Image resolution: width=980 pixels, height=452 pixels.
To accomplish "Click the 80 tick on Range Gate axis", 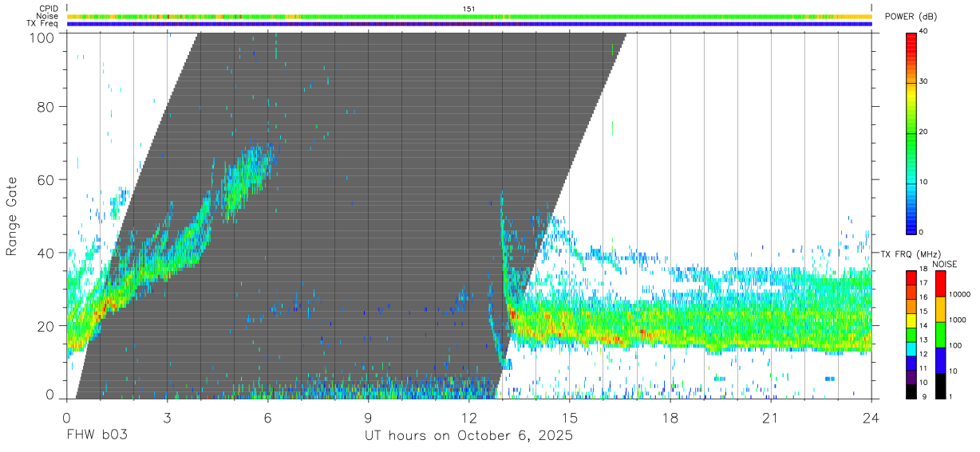I will point(46,106).
